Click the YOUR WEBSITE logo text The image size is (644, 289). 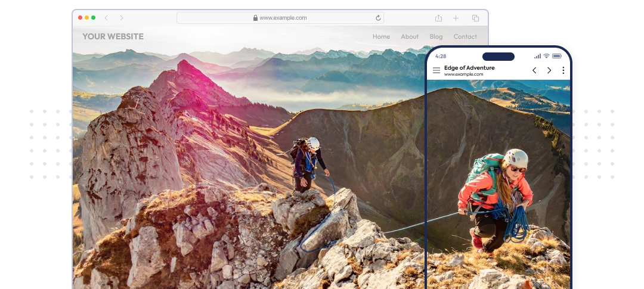113,36
